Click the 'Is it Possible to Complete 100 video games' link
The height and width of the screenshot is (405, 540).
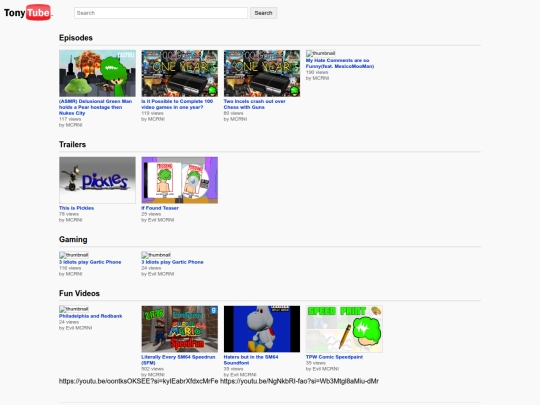[x=177, y=104]
